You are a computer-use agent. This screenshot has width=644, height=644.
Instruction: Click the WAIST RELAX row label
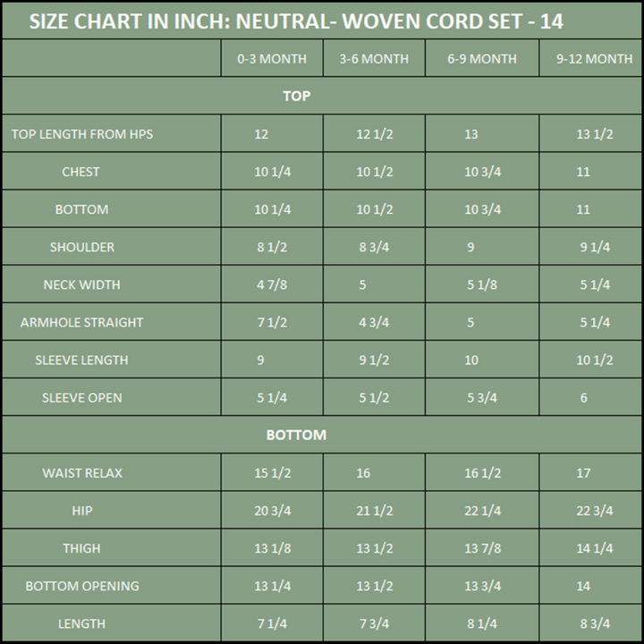click(82, 473)
